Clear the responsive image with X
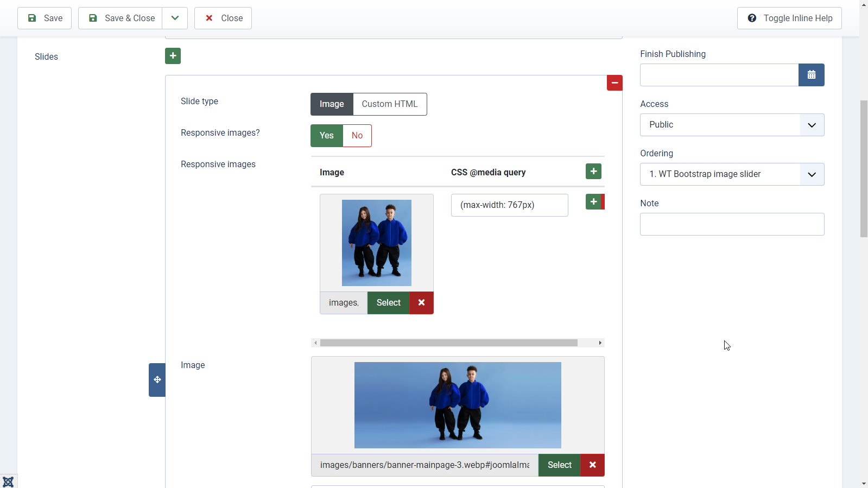The width and height of the screenshot is (868, 488). pyautogui.click(x=422, y=303)
